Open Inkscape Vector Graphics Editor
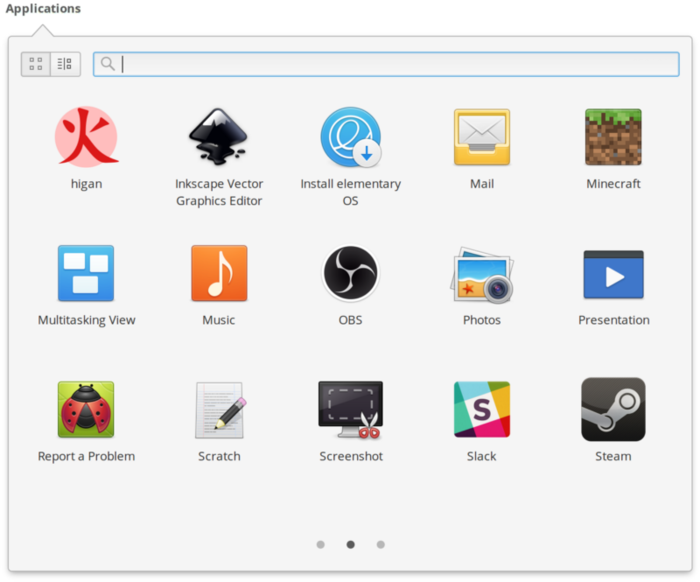 click(x=218, y=137)
